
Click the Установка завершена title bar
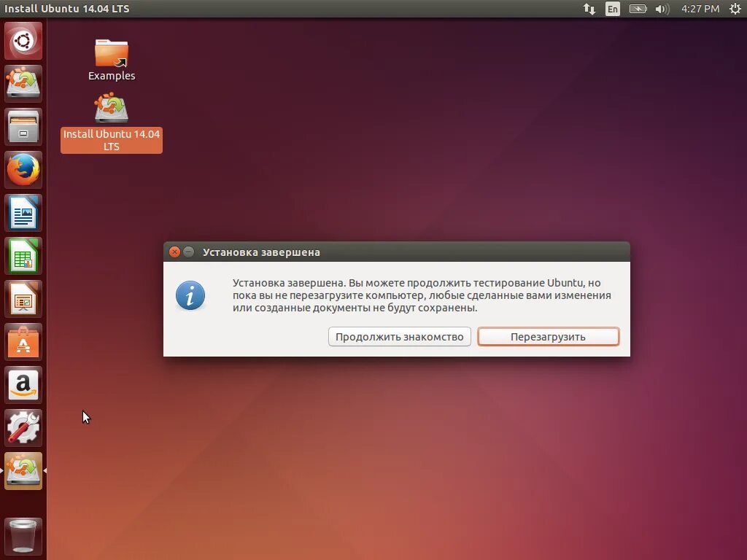coord(396,252)
